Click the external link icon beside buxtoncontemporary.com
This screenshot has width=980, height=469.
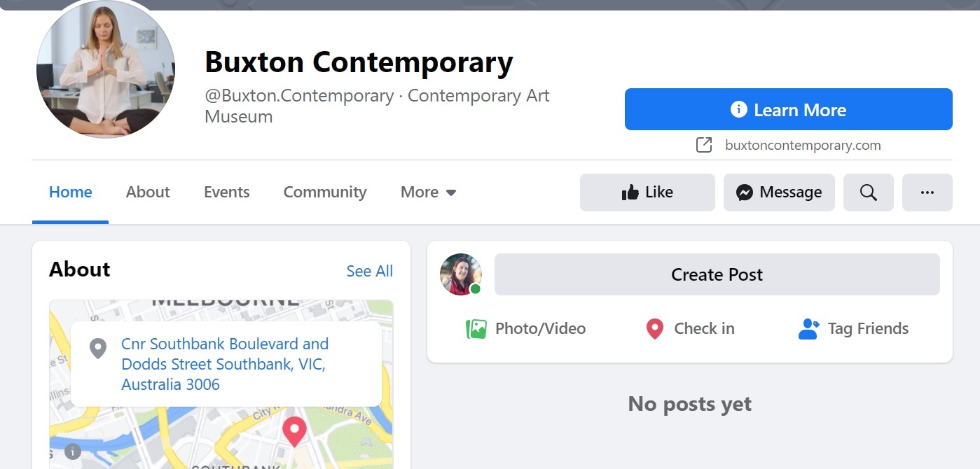tap(704, 146)
